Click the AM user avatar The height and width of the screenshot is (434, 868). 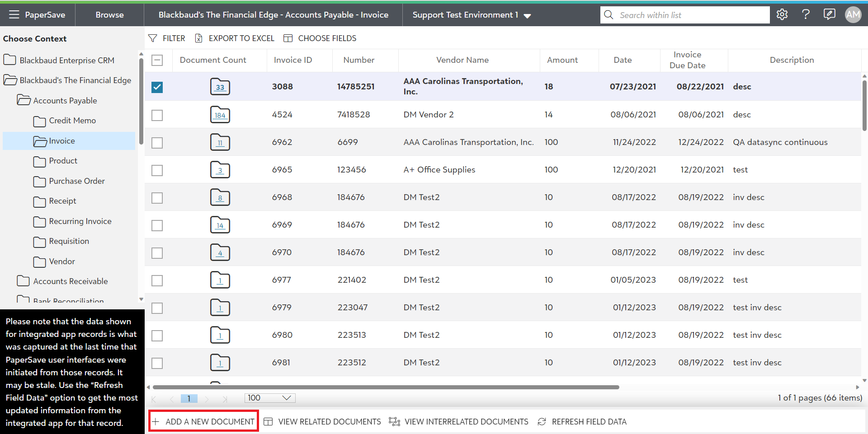[x=853, y=14]
